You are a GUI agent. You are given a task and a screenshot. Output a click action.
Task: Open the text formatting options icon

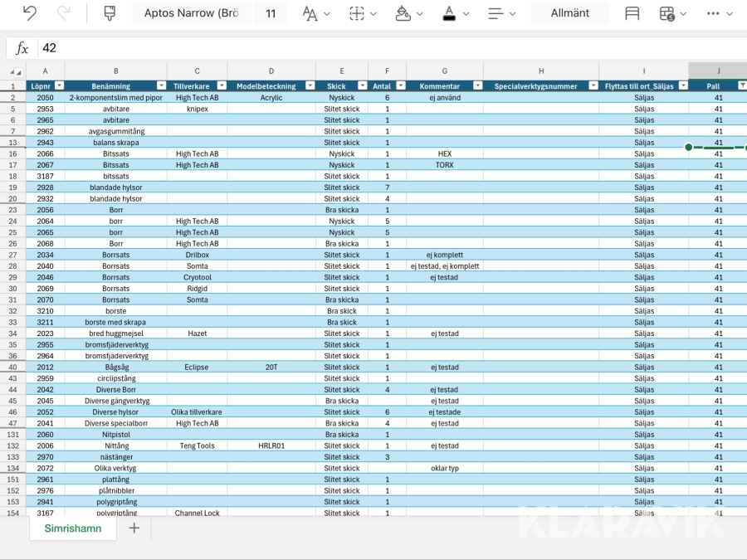tap(315, 13)
